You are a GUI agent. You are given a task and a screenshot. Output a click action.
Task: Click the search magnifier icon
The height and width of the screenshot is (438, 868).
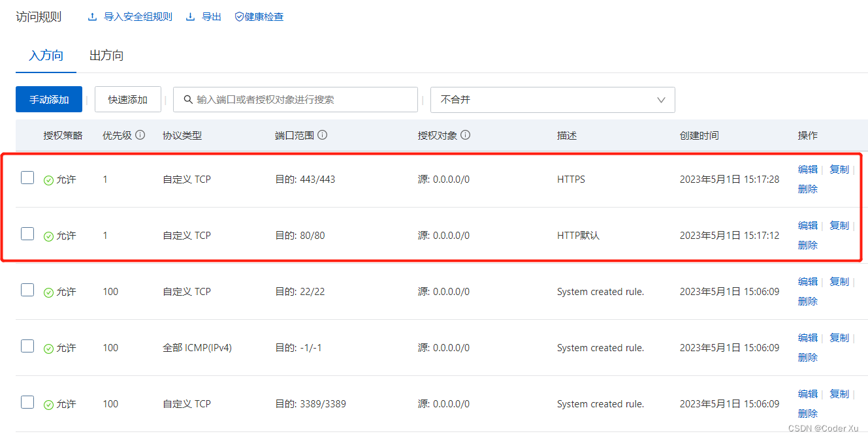pyautogui.click(x=188, y=100)
